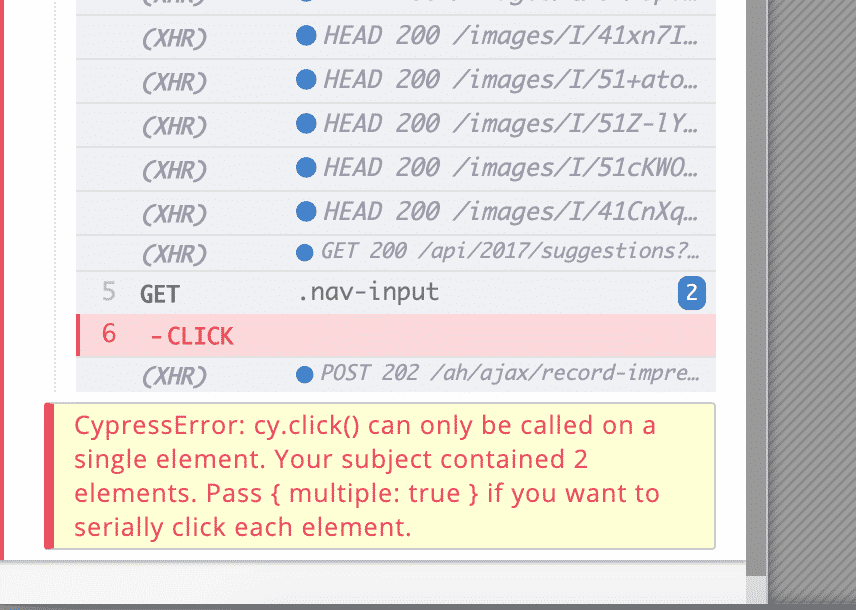Click the blue indicator on the 41xn7I HEAD request

tap(304, 35)
